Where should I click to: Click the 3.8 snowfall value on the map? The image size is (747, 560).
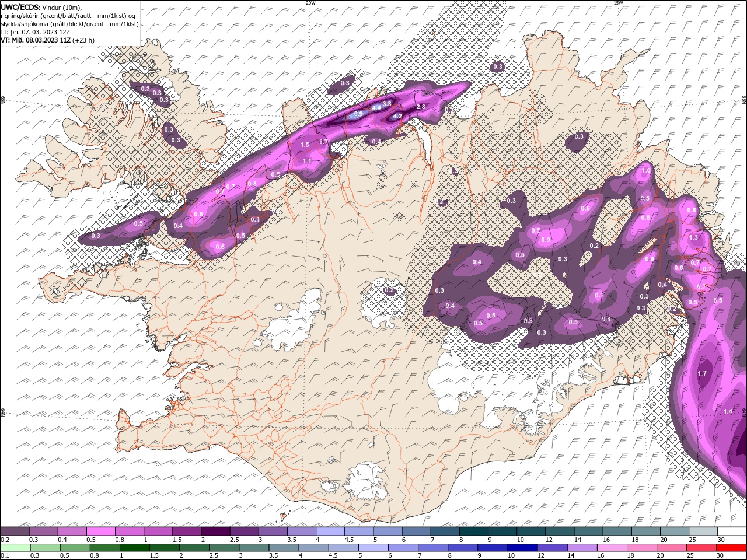(x=386, y=103)
